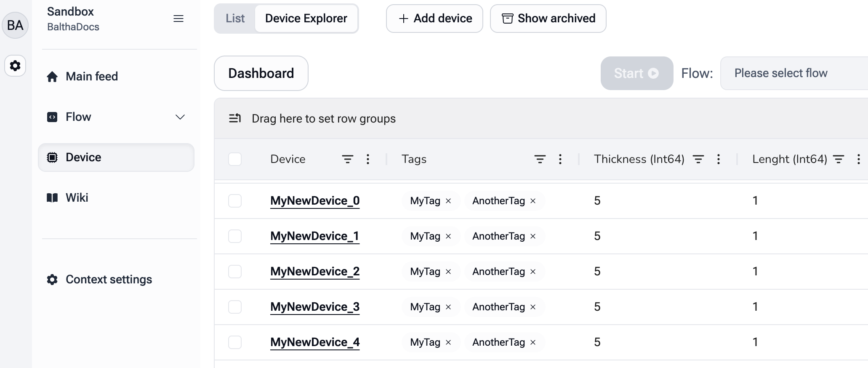Open the Device column filter icon
The width and height of the screenshot is (868, 368).
tap(347, 159)
